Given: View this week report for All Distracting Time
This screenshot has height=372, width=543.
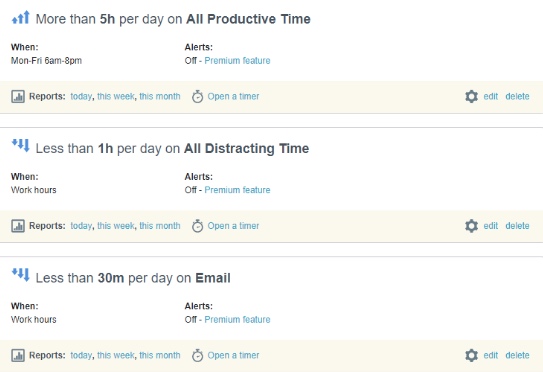Looking at the screenshot, I should pyautogui.click(x=116, y=226).
